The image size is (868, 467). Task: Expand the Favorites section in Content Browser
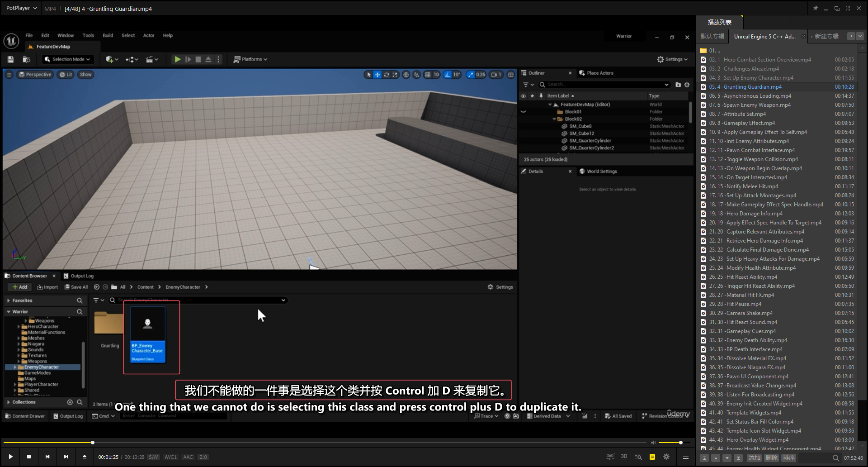point(9,300)
